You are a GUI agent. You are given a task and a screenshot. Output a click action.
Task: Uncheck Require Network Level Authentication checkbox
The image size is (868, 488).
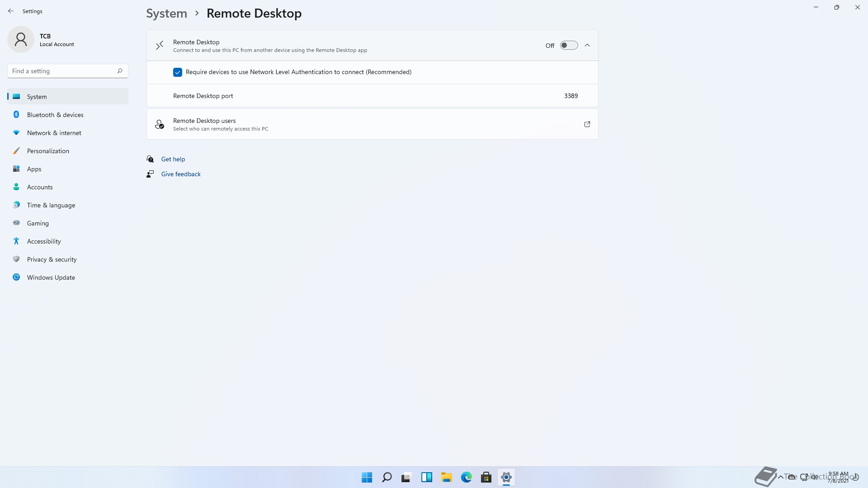pos(178,72)
